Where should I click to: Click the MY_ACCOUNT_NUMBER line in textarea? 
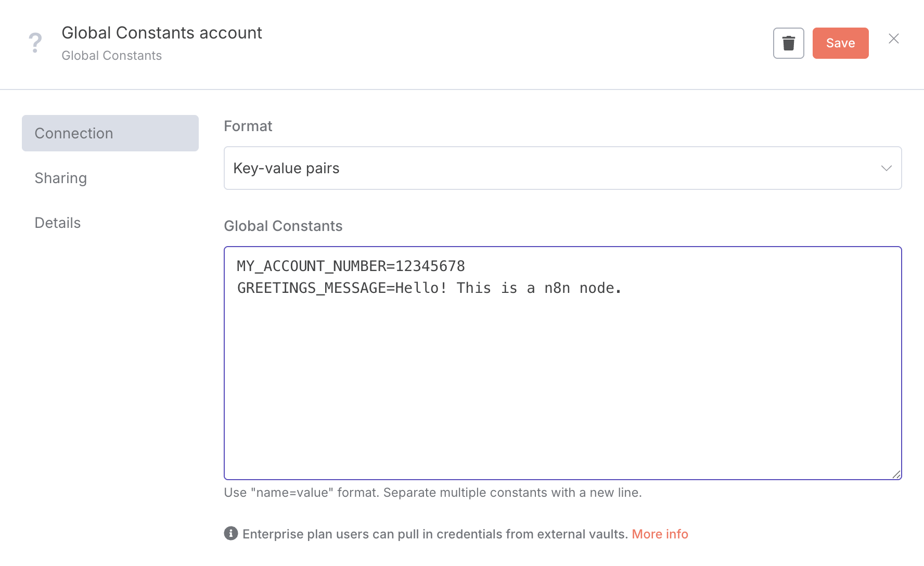pos(351,266)
